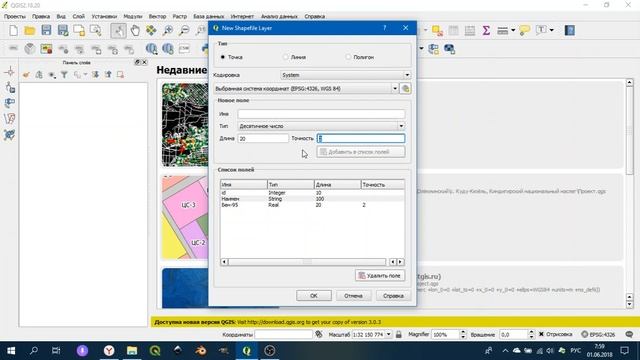The width and height of the screenshot is (640, 360).
Task: Open the blue Help book icon
Action: 570,30
